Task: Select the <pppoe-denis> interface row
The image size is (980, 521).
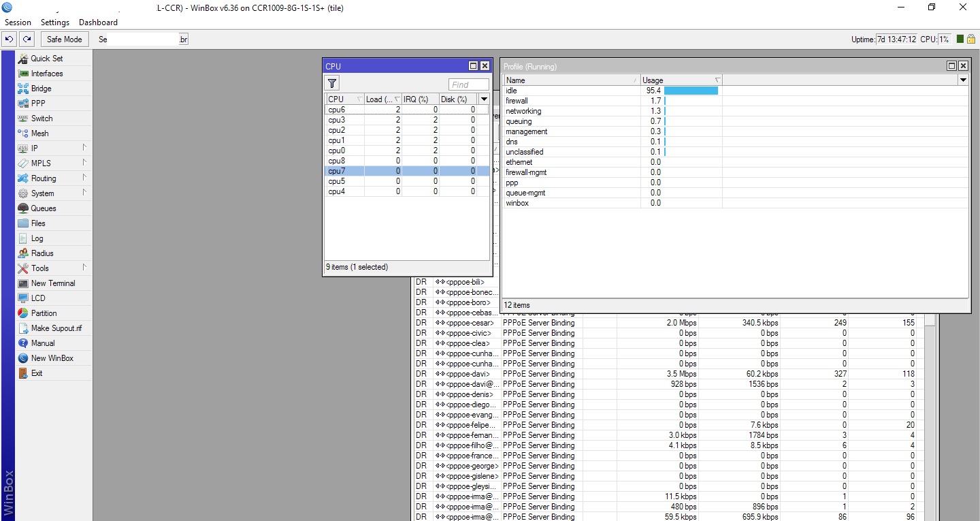Action: pos(668,394)
